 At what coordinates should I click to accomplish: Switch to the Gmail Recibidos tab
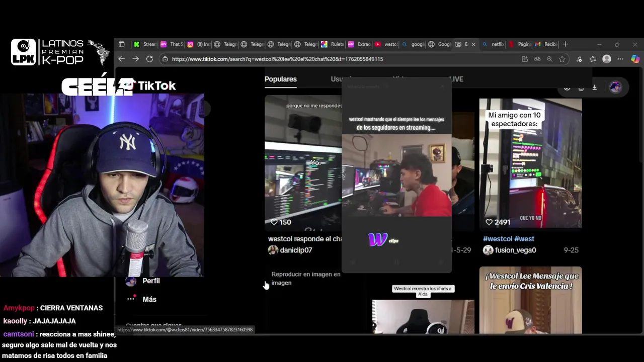point(546,44)
